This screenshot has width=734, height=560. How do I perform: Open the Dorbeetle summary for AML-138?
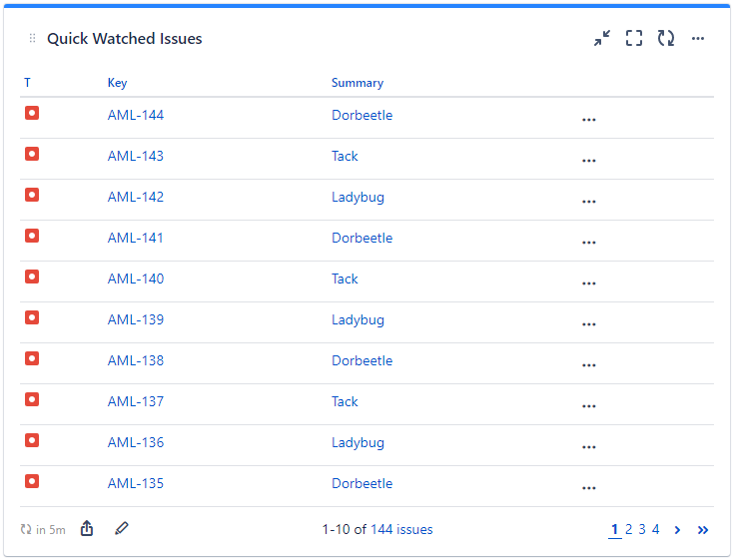362,360
